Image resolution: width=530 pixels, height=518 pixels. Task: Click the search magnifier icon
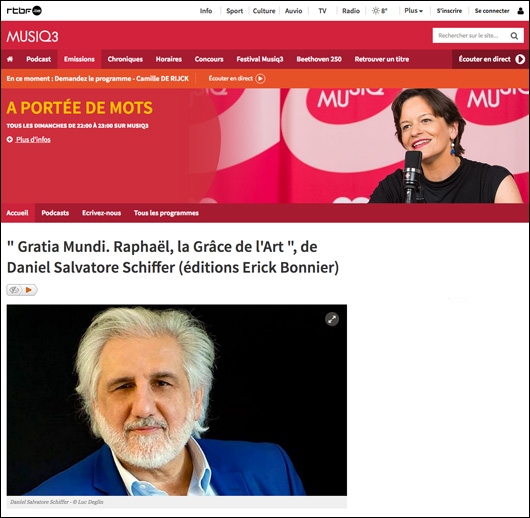point(514,36)
